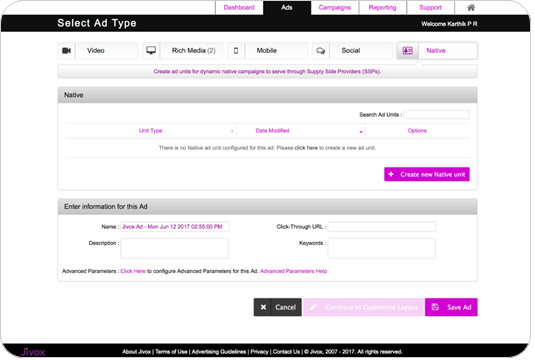Choose the Rich Media monitor icon
This screenshot has width=535, height=360.
coord(151,51)
